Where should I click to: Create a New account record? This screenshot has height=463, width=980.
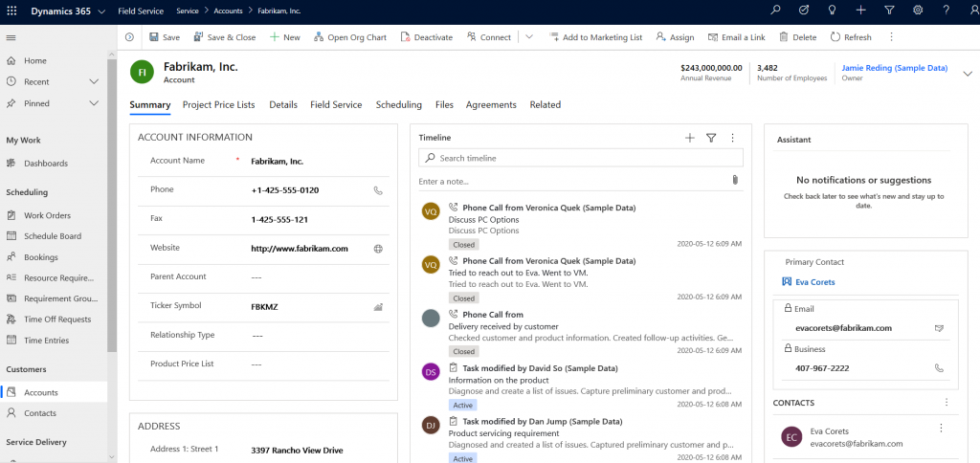[285, 37]
